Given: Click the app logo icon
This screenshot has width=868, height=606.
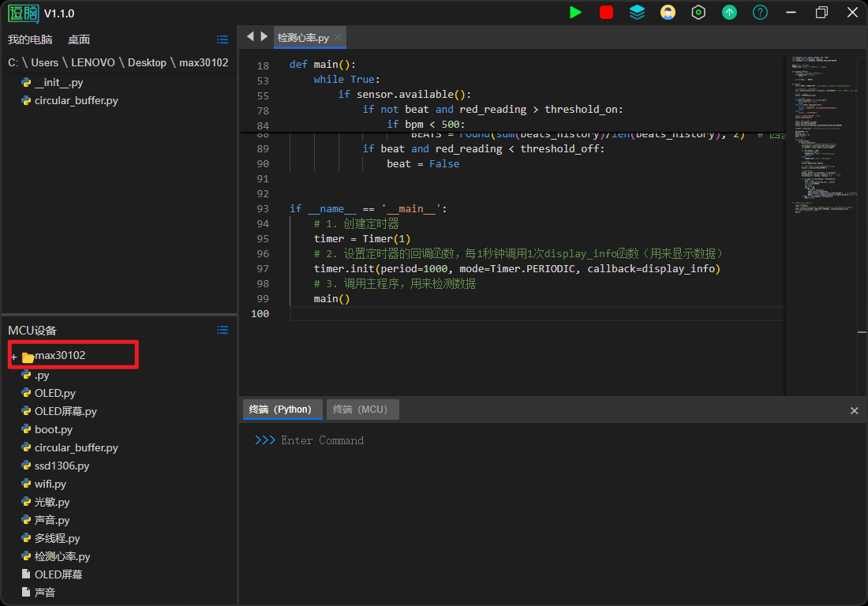Looking at the screenshot, I should (23, 13).
